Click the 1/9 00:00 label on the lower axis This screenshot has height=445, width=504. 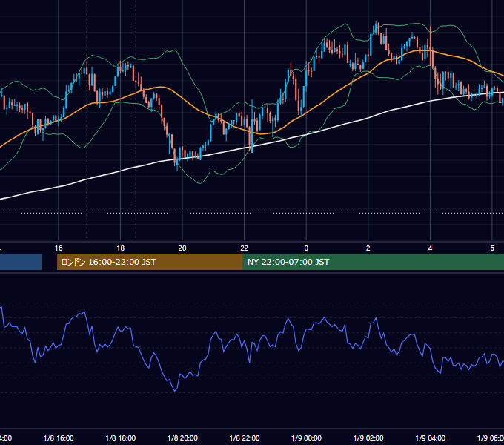click(306, 438)
